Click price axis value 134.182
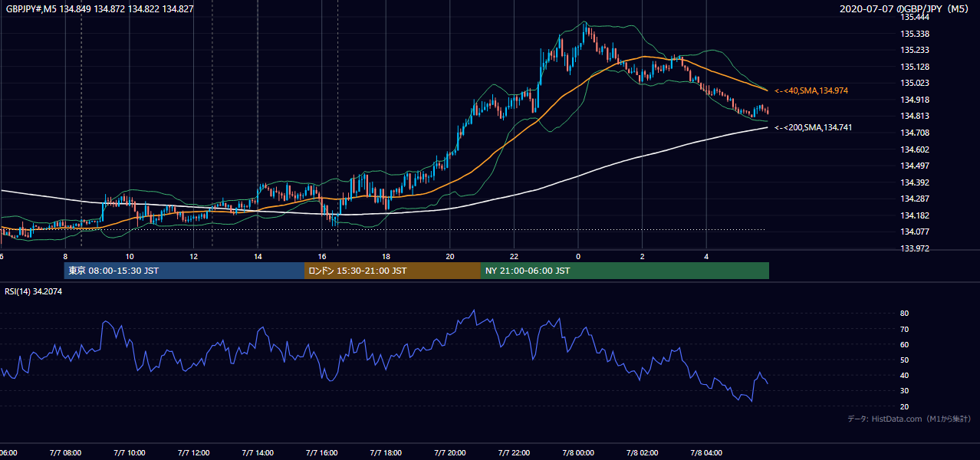Screen dimensions: 980x460 (x=915, y=215)
